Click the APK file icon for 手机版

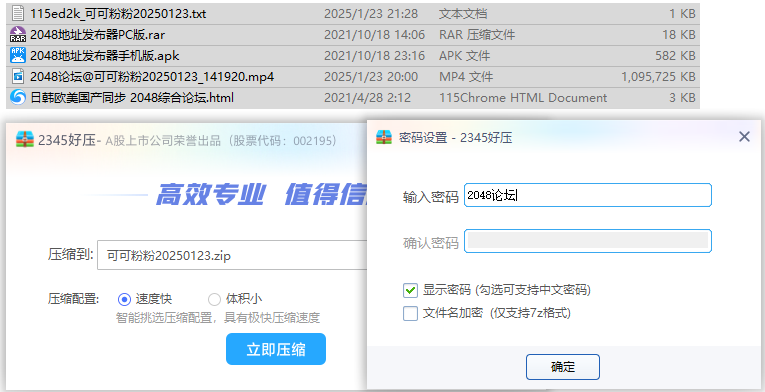(18, 55)
